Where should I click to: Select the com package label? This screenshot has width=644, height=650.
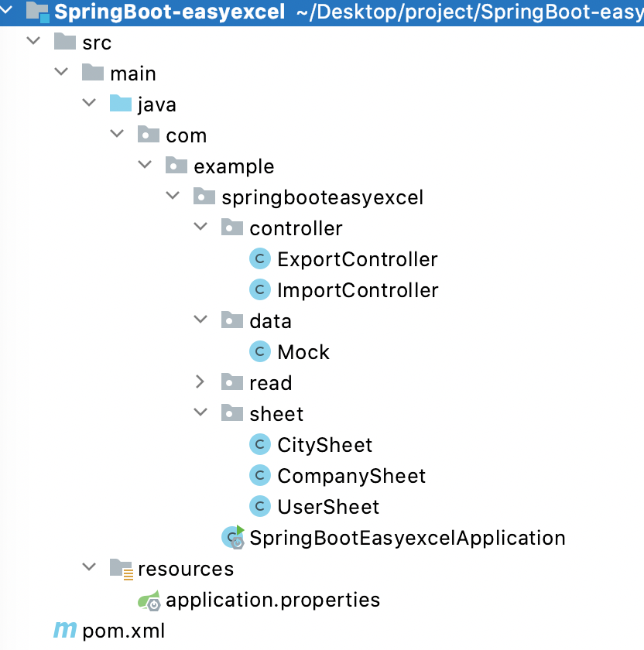point(187,135)
